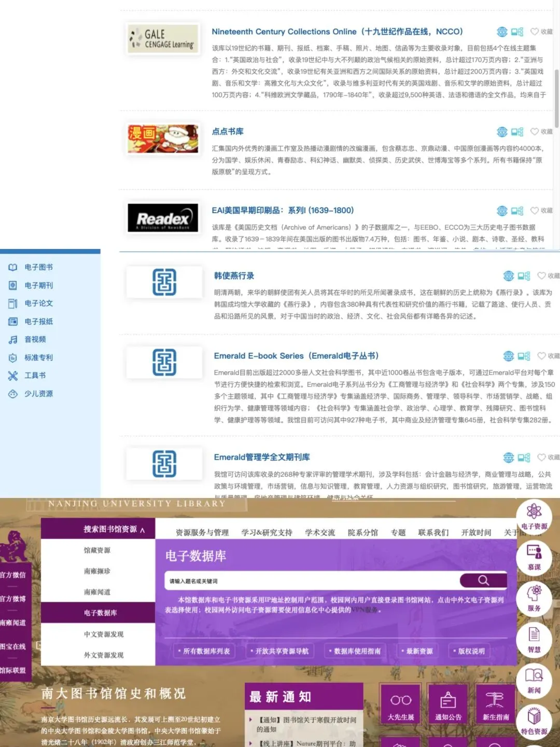Open the 联系我们 menu item
The height and width of the screenshot is (747, 560).
433,533
